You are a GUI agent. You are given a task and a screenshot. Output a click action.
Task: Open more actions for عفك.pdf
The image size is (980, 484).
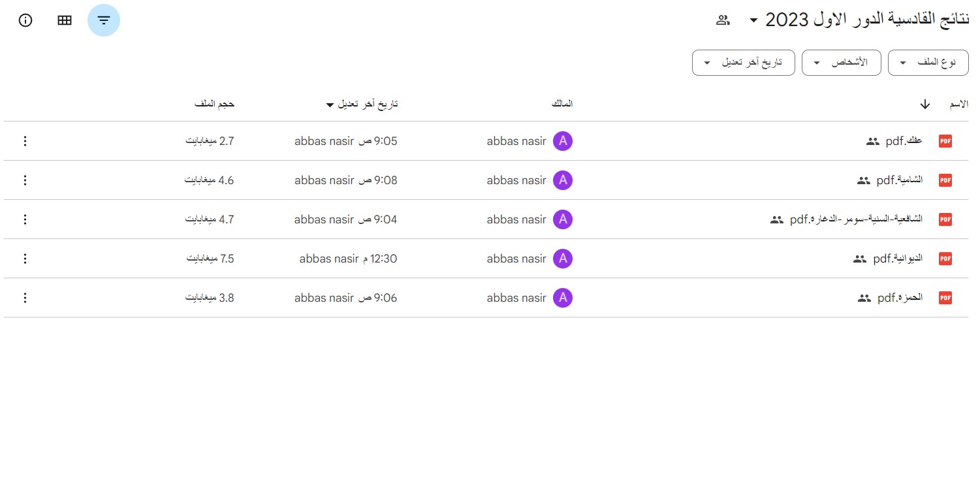25,141
